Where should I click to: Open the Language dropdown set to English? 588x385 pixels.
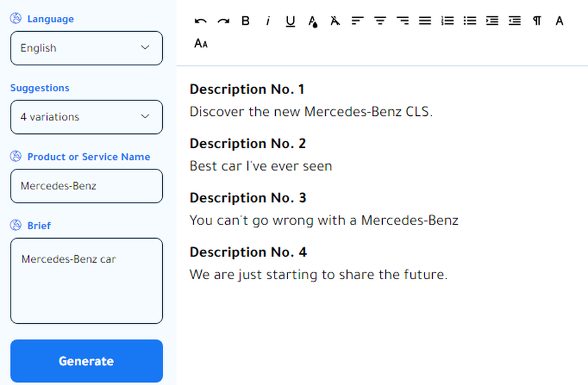click(x=86, y=48)
